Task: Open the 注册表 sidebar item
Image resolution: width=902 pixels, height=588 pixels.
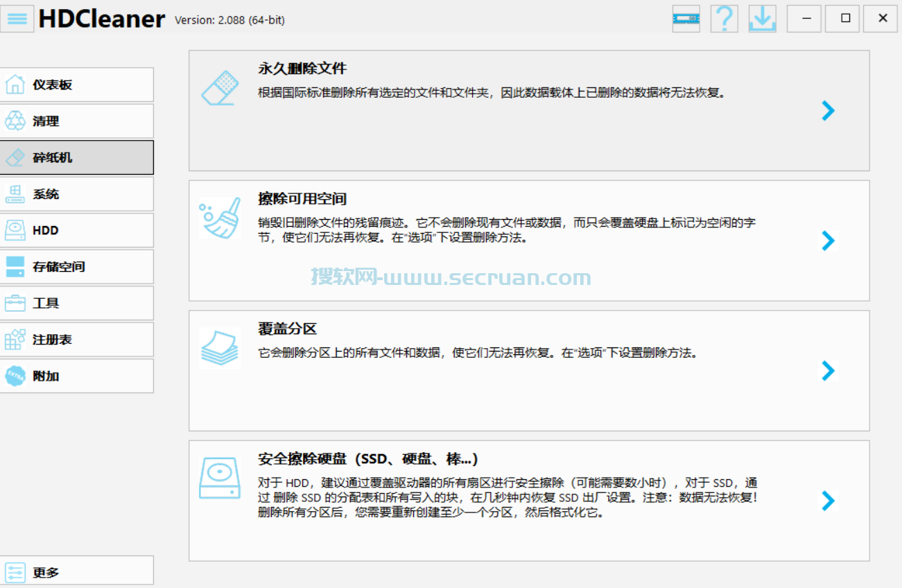Action: [x=77, y=340]
